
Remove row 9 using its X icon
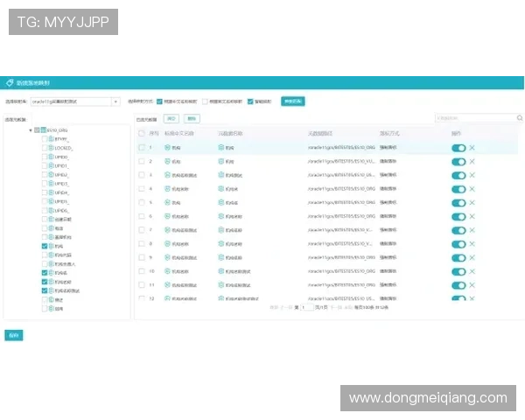[x=472, y=257]
